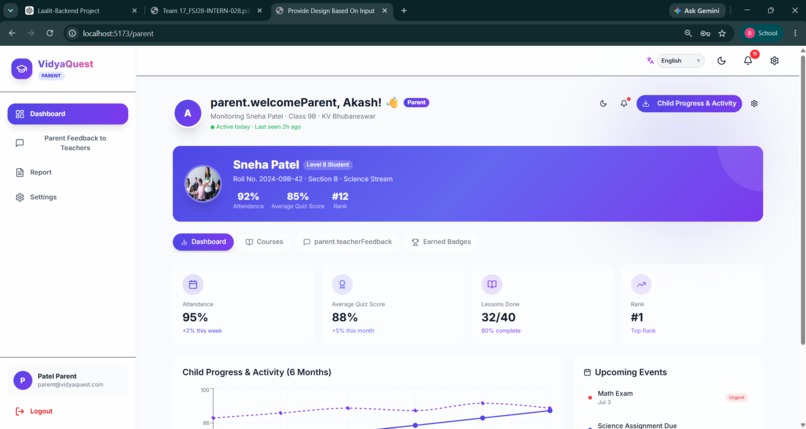Open notifications bell in top bar
The height and width of the screenshot is (429, 806).
[748, 61]
